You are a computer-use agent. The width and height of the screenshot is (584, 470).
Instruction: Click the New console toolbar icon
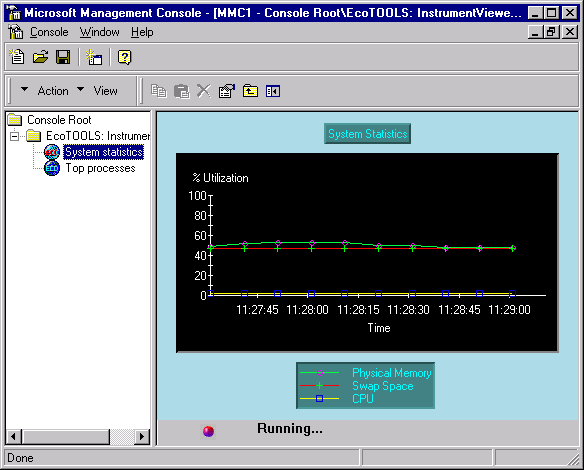tap(17, 57)
